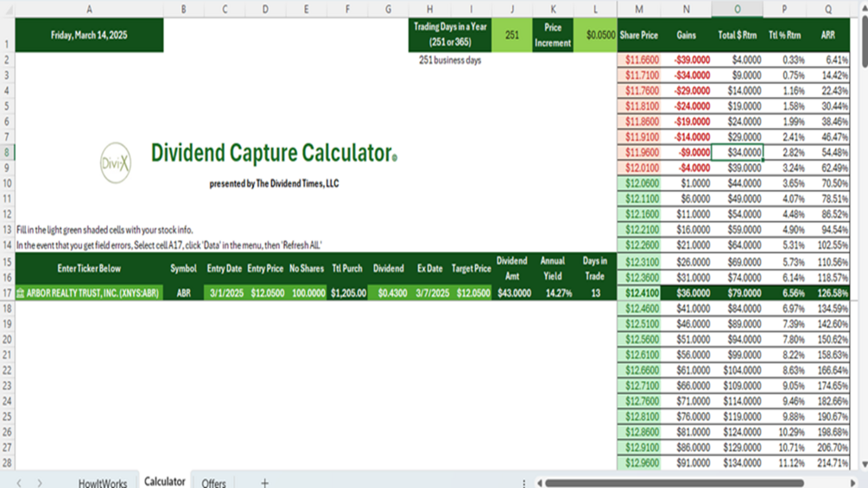Select the number of shares 100.0000 cell
Viewport: 868px width, 488px height.
306,294
